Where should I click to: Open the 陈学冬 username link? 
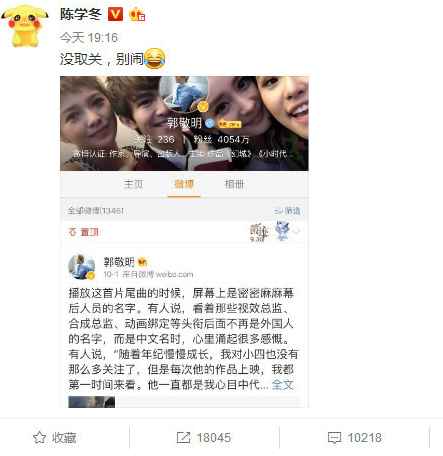(81, 14)
